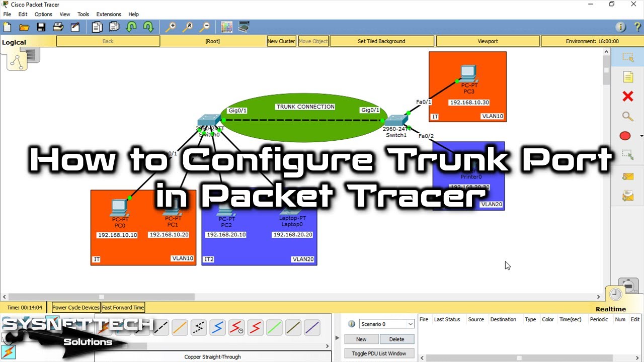
Task: Activate the Delete tool red X
Action: click(x=627, y=97)
